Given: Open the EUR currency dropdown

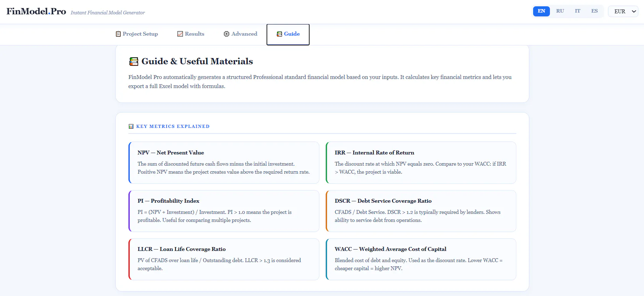Looking at the screenshot, I should pos(623,11).
